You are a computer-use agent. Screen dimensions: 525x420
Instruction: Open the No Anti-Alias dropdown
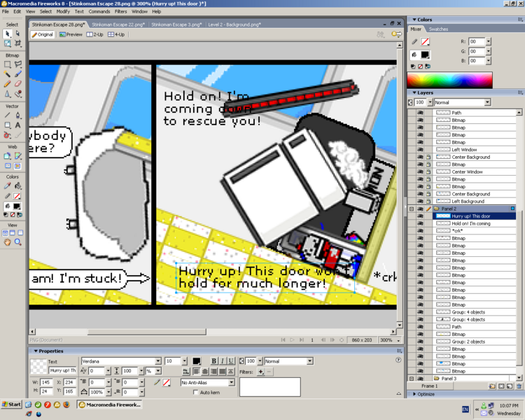[231, 383]
